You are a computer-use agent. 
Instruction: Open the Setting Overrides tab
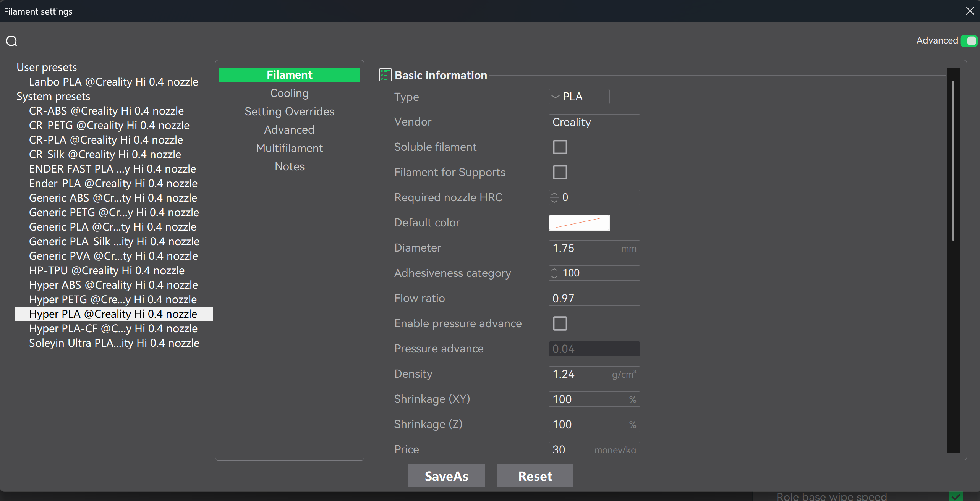289,112
